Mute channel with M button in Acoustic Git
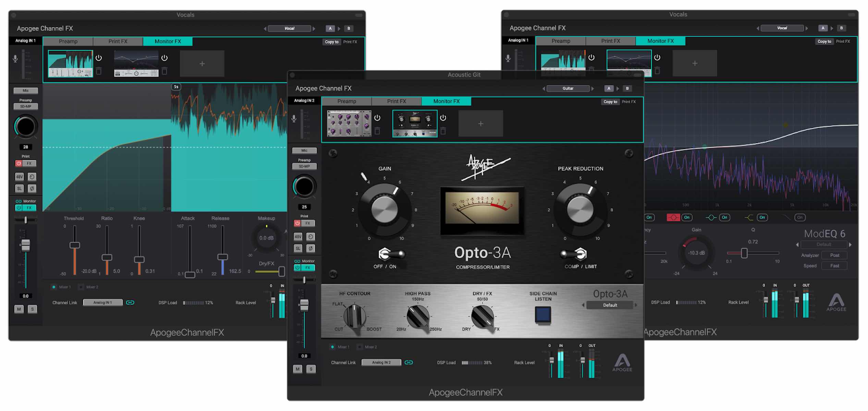Screen dimensions: 868x411 (x=297, y=369)
